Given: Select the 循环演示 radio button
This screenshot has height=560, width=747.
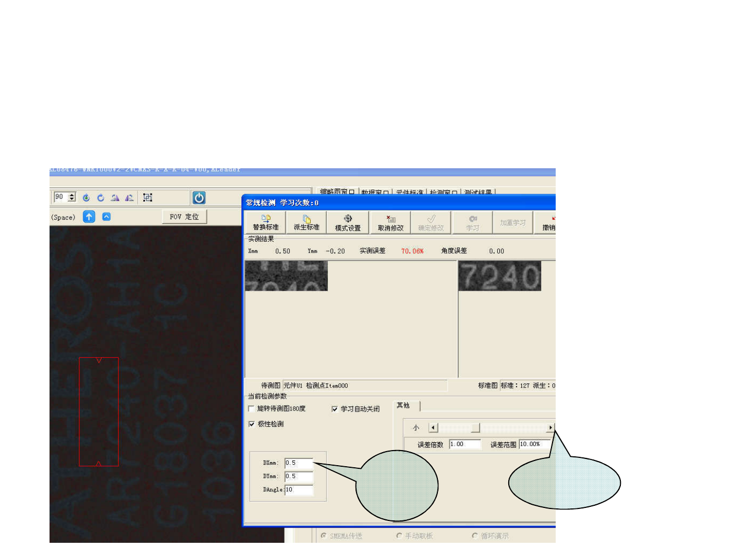Looking at the screenshot, I should click(x=474, y=536).
